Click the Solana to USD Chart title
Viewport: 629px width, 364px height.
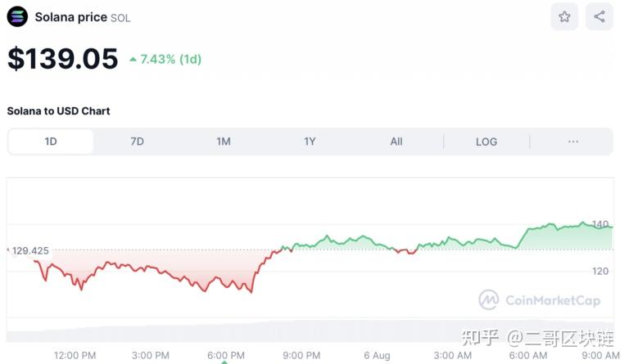tap(58, 110)
